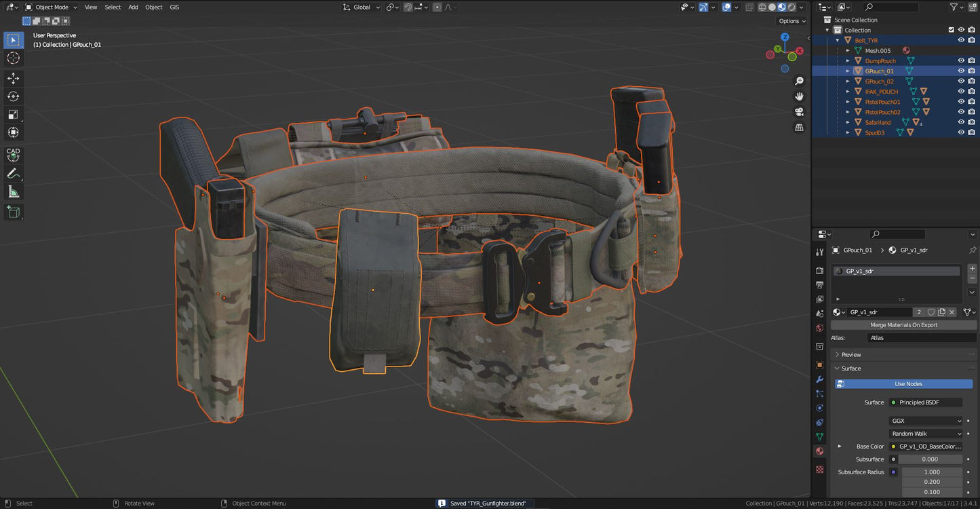Disable Collection render camera toggle
This screenshot has height=509, width=980.
pos(972,29)
